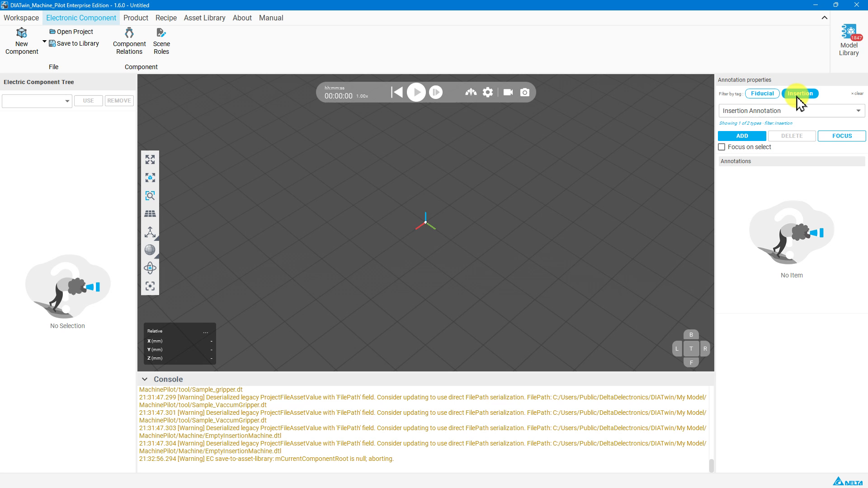868x488 pixels.
Task: Click the 00:00:00 timecode display
Action: [338, 96]
